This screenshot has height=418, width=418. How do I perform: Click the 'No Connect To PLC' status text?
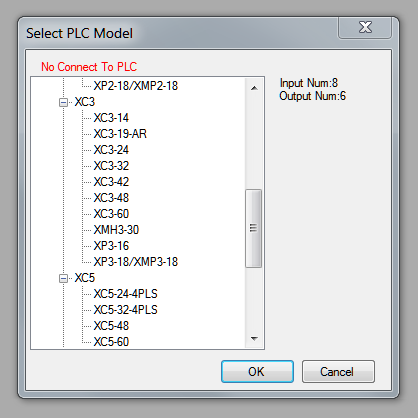pos(89,67)
